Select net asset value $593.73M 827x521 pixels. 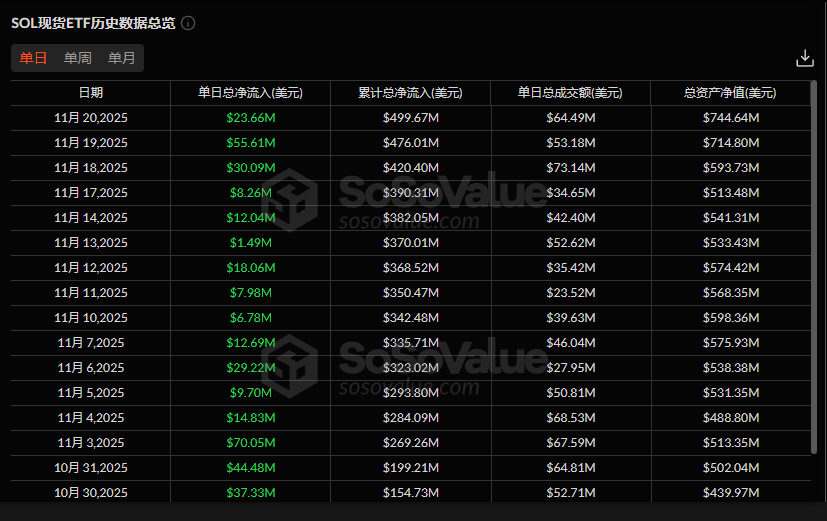point(730,168)
